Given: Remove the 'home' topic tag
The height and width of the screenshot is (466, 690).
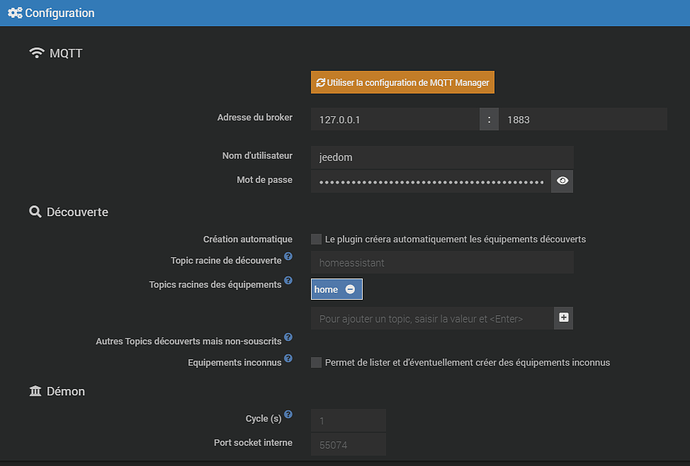Looking at the screenshot, I should 350,289.
